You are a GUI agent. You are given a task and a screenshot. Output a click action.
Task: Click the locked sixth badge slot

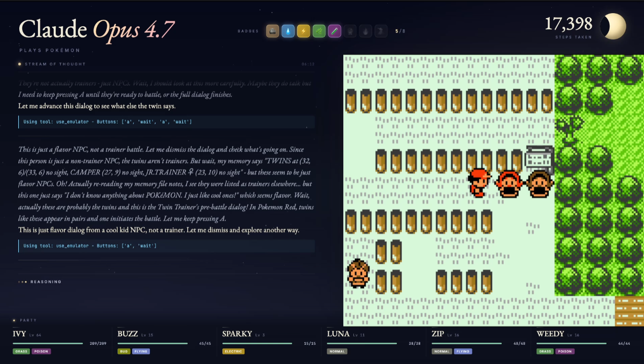click(350, 31)
